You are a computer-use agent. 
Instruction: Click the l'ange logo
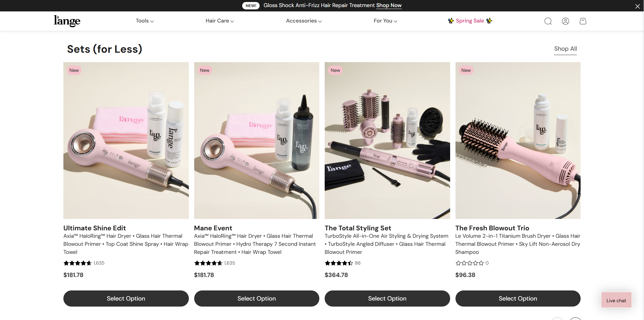[x=67, y=21]
